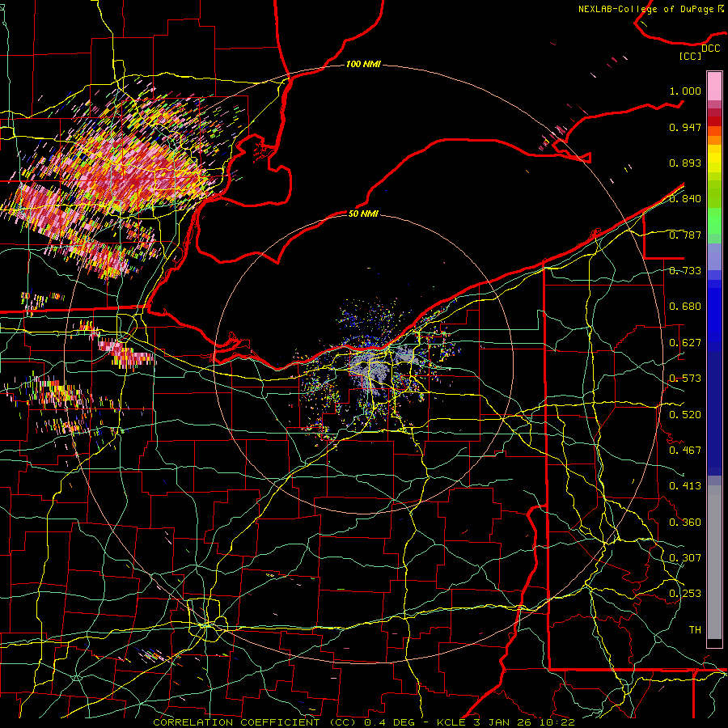Screen dimensions: 728x728
Task: Click the KCLE radar site identifier
Action: point(451,722)
